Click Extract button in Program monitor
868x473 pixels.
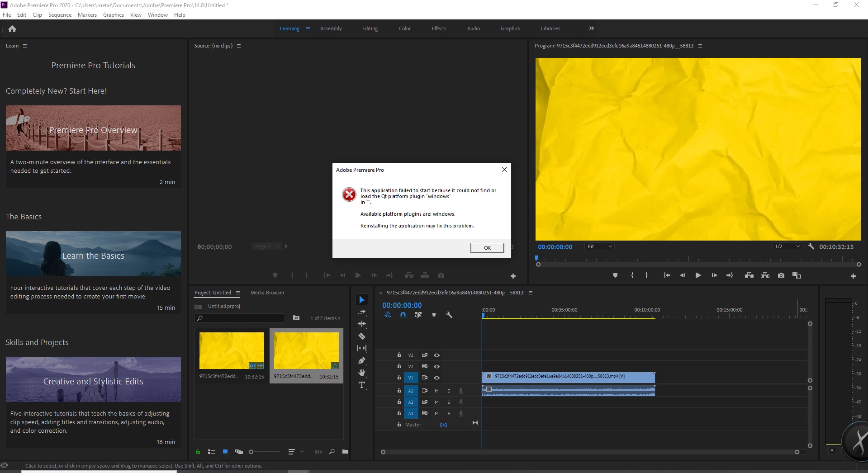[765, 275]
